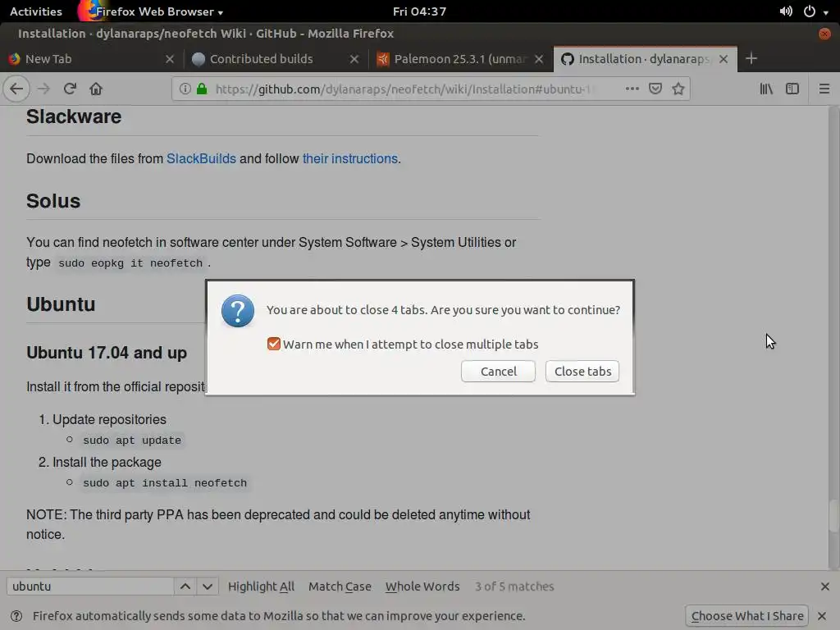Click the dialog question mark icon
The width and height of the screenshot is (840, 630).
pos(238,311)
